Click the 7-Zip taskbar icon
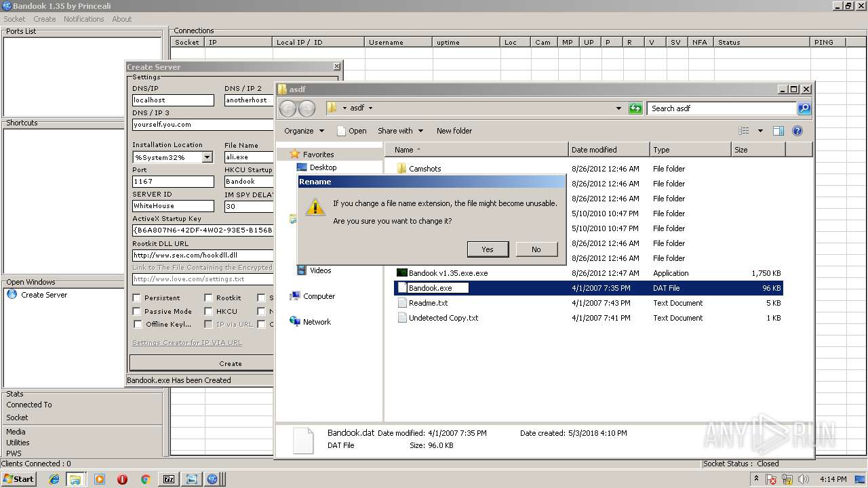 click(x=169, y=479)
